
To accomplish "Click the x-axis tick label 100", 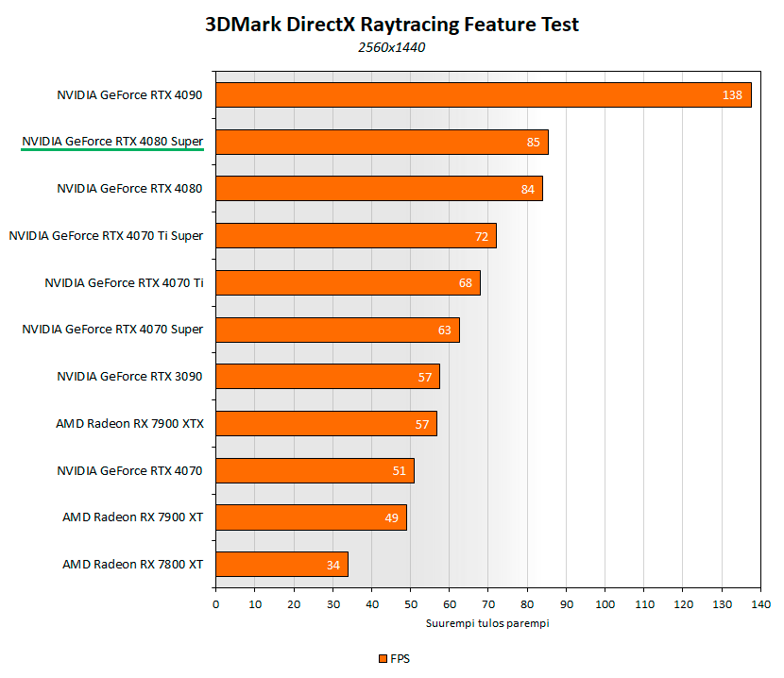I will coord(605,604).
